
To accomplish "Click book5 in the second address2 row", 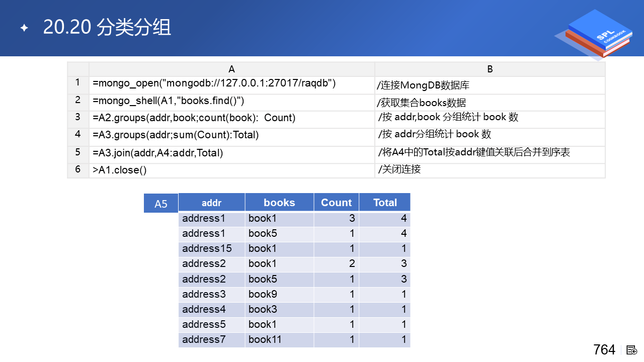I will [x=279, y=279].
